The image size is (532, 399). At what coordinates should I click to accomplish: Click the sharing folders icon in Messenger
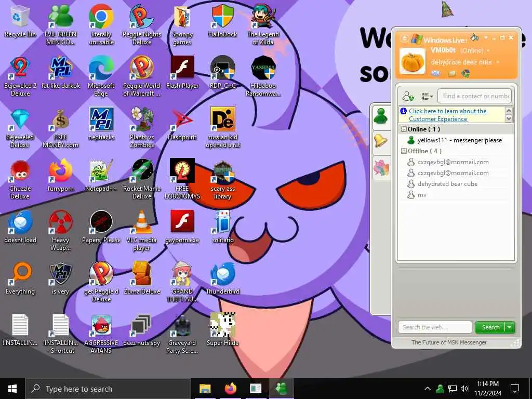pyautogui.click(x=452, y=73)
